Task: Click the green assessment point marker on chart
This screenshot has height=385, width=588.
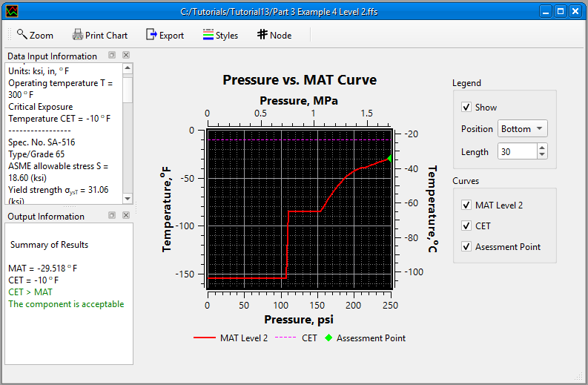Action: coord(389,158)
